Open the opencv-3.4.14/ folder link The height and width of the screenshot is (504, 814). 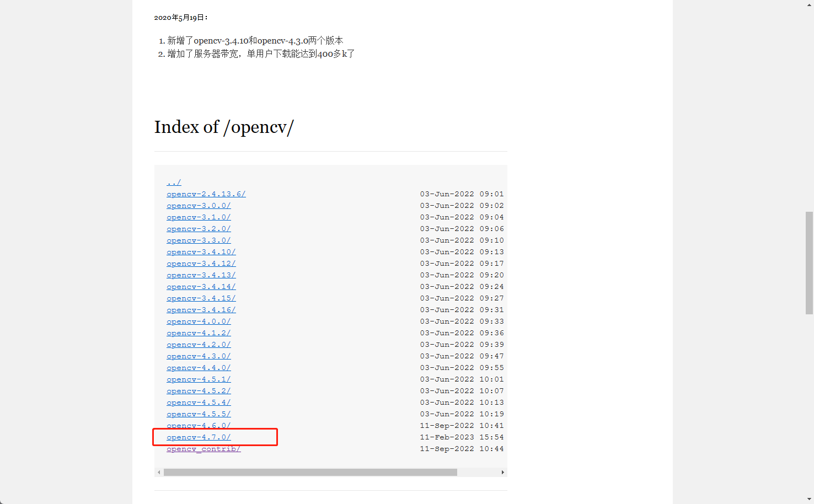pos(201,287)
